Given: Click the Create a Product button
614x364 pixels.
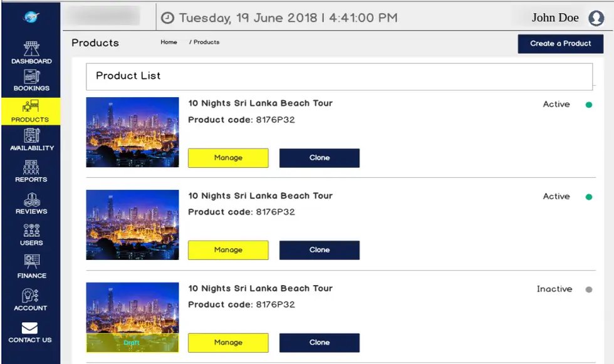Looking at the screenshot, I should click(560, 44).
